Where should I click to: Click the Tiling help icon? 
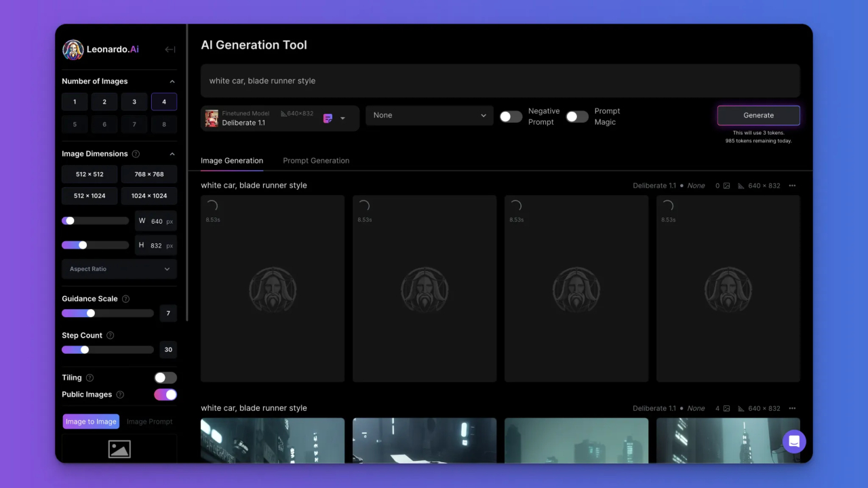coord(90,378)
